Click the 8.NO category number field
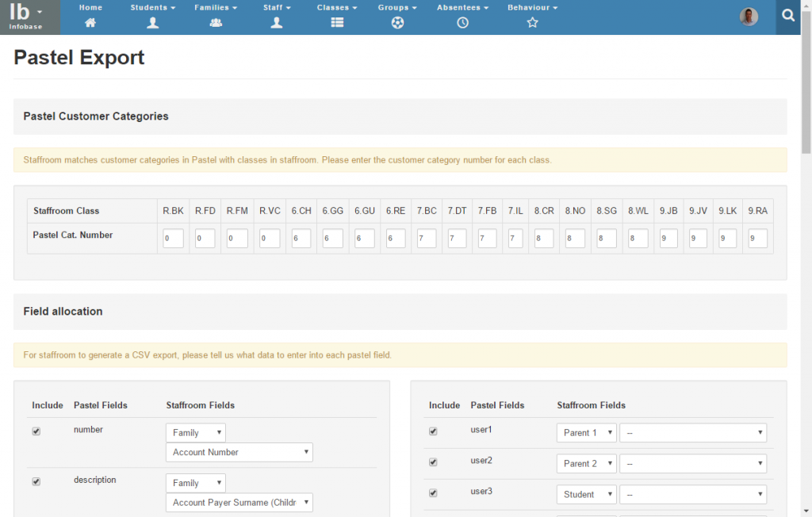 click(575, 239)
